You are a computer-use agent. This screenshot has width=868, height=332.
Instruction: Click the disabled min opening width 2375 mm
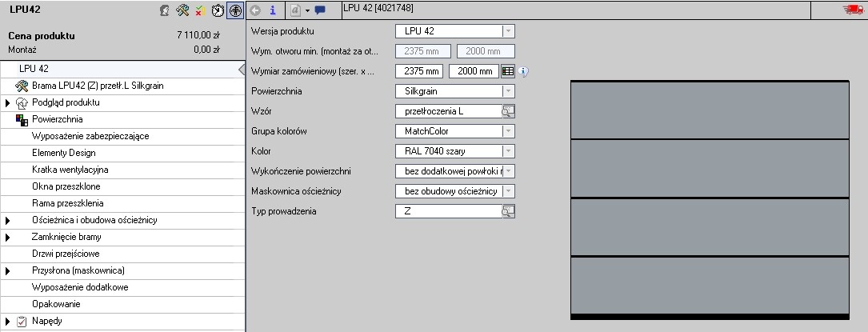click(423, 51)
